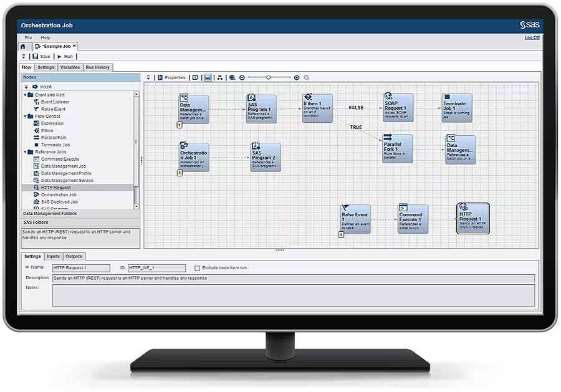Select Data Management Job in the tree
The width and height of the screenshot is (561, 392).
pos(64,166)
